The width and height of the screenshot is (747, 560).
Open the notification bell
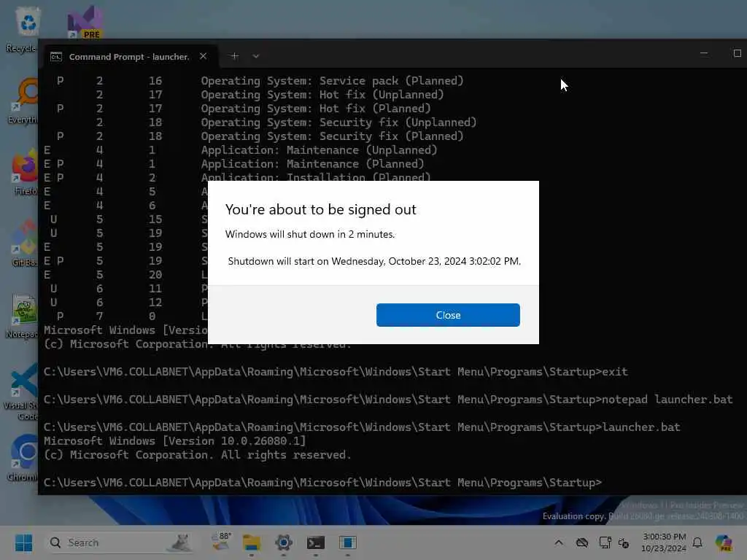[697, 542]
